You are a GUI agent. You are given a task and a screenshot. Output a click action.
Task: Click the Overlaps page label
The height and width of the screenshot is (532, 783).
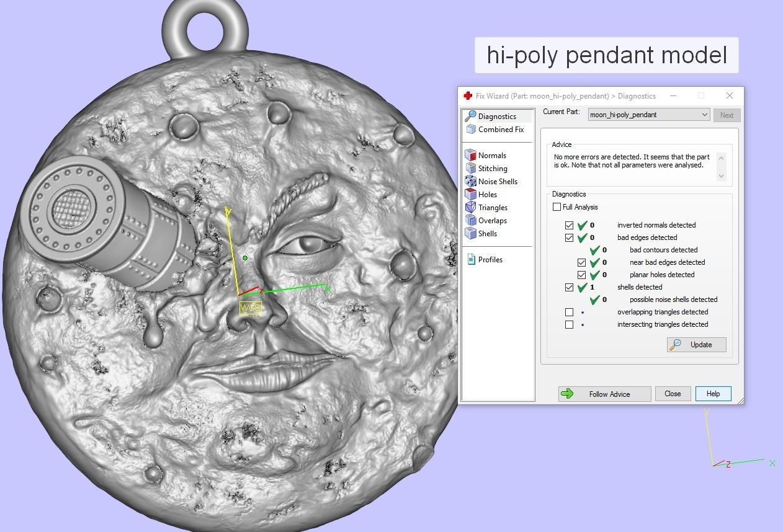[x=493, y=220]
